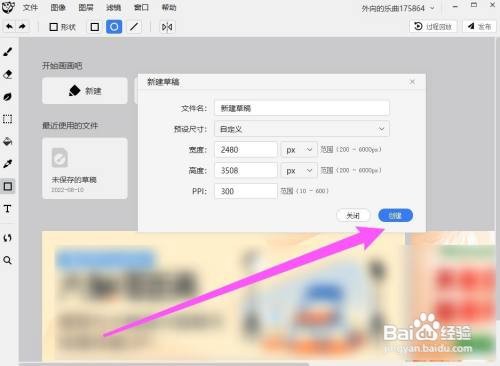
Task: Click the 过程回放 button
Action: [x=433, y=26]
